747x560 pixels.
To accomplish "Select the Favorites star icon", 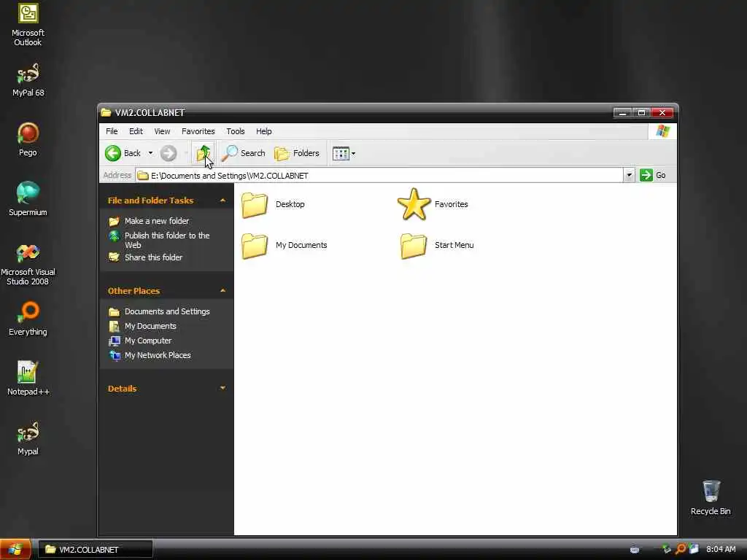I will tap(414, 204).
